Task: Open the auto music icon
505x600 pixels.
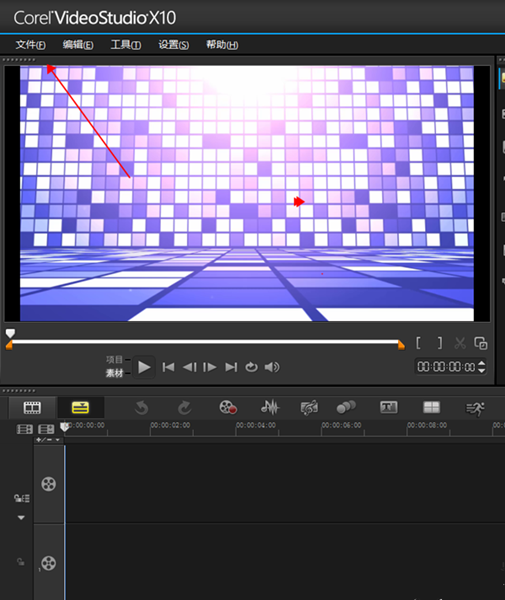Action: click(309, 408)
